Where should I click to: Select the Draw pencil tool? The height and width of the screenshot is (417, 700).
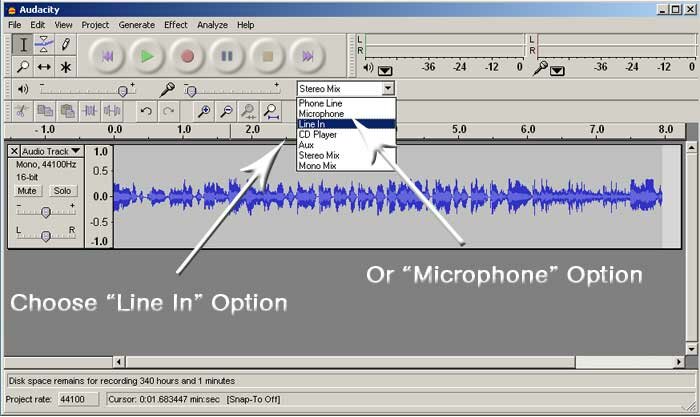pyautogui.click(x=66, y=45)
